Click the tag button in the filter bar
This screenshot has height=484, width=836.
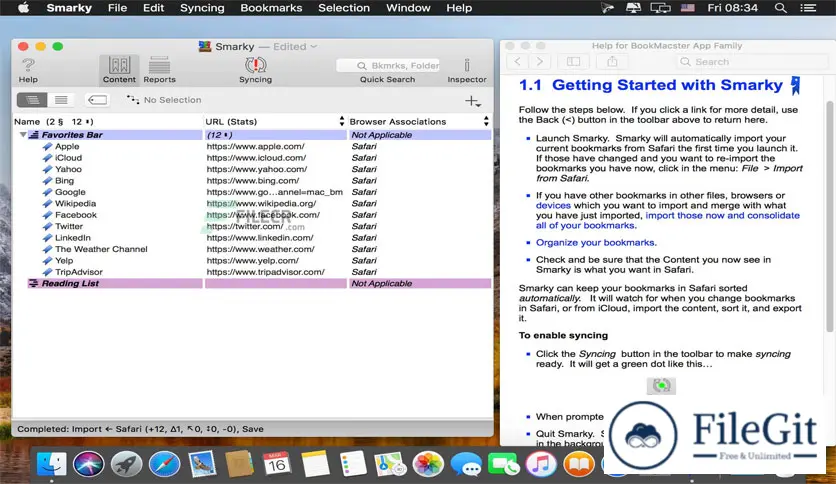97,100
